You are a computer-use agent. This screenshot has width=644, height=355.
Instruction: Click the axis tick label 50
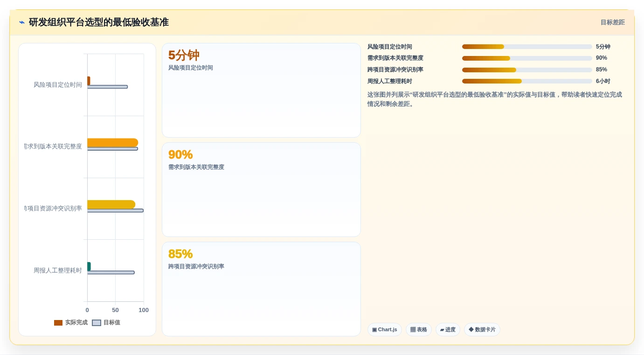(115, 310)
